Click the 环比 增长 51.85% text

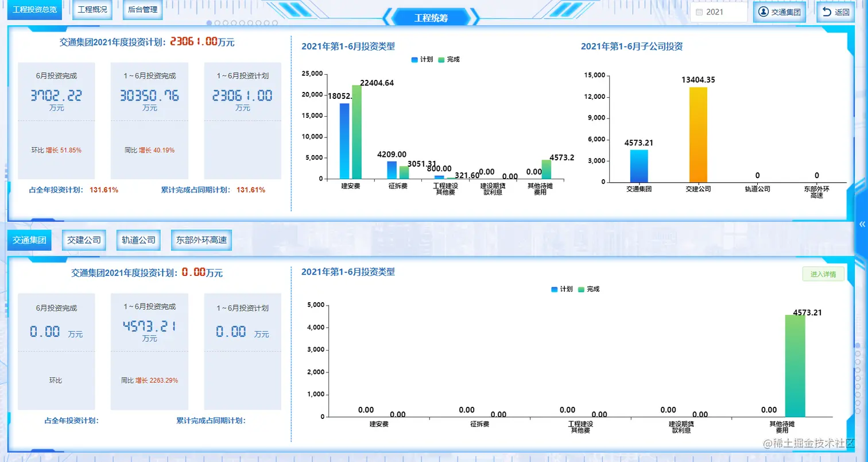[56, 150]
